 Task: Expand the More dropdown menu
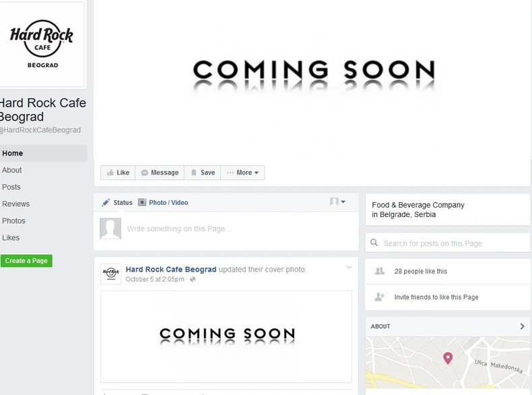click(242, 173)
